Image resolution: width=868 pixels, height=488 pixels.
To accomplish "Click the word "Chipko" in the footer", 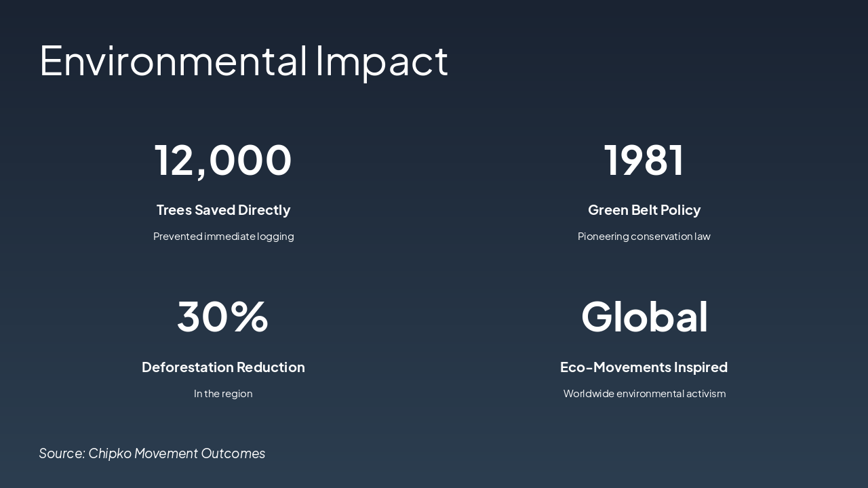I will pos(110,453).
